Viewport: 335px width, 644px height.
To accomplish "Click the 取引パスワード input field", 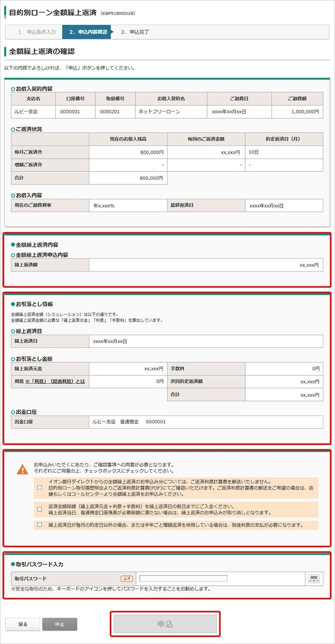I will coord(184,578).
